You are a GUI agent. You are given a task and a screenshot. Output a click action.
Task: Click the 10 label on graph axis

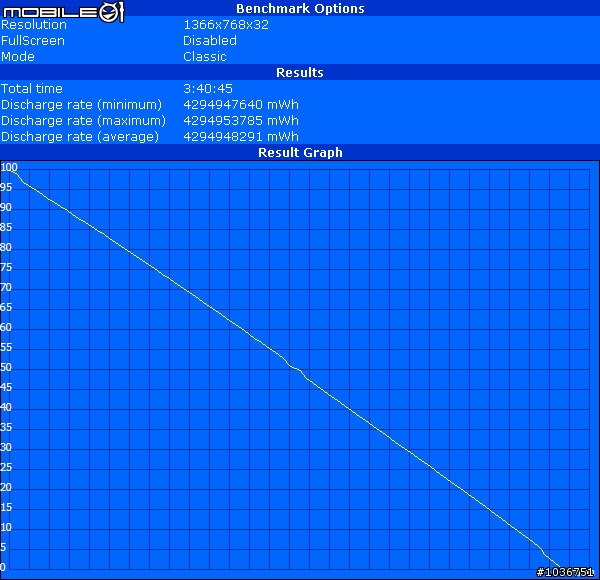coord(6,527)
